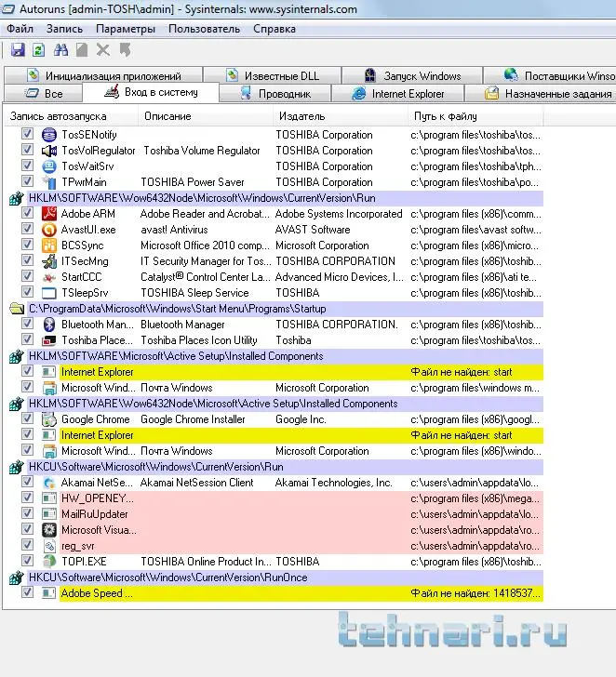Open the Параметры menu
Image resolution: width=616 pixels, height=677 pixels.
tap(126, 29)
